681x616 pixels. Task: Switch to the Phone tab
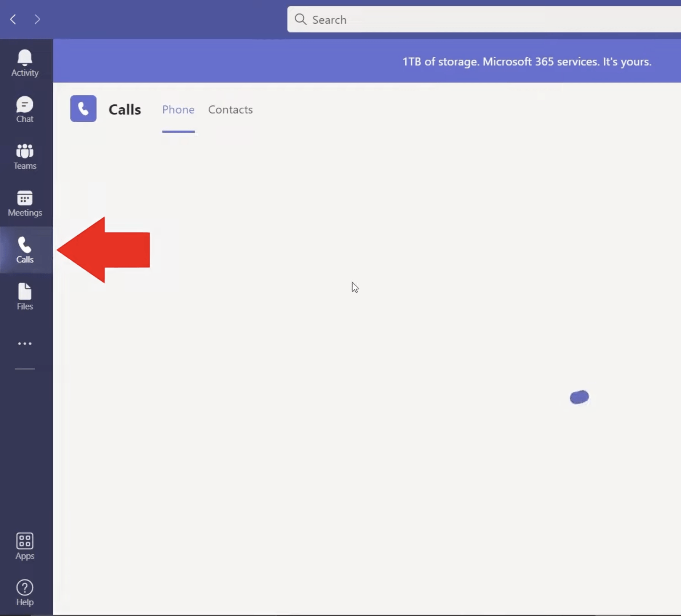178,110
